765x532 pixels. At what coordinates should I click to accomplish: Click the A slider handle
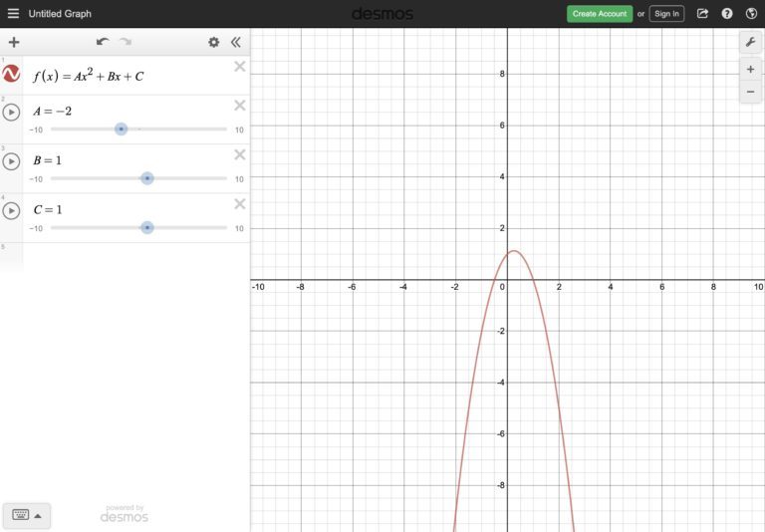tap(121, 130)
